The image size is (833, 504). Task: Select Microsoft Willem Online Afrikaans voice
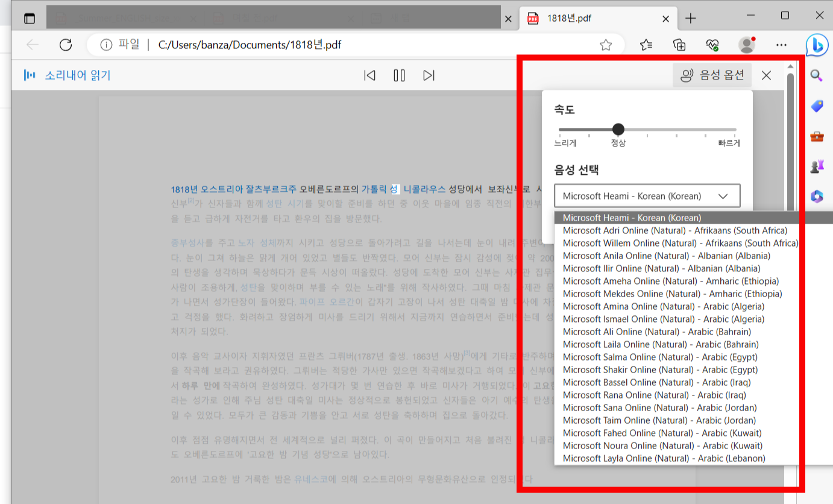coord(693,243)
